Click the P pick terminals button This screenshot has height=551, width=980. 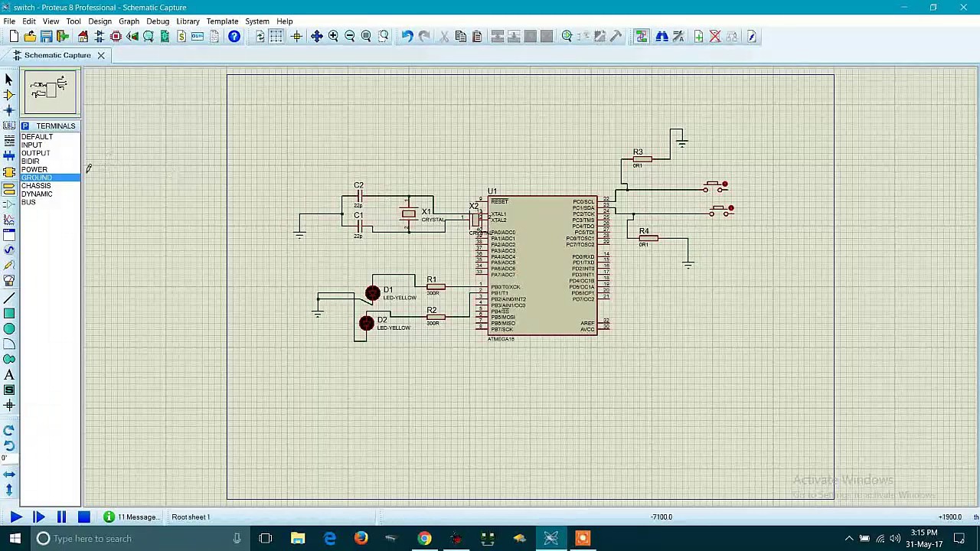click(25, 126)
